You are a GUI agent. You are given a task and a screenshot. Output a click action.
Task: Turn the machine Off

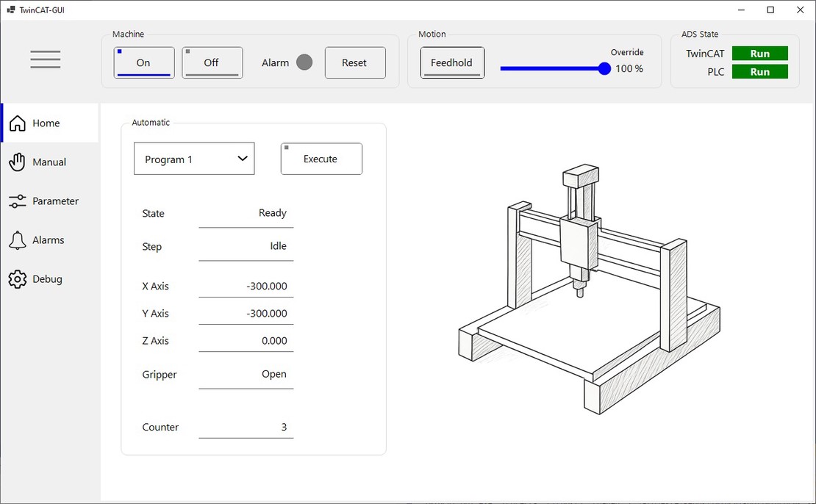[212, 62]
